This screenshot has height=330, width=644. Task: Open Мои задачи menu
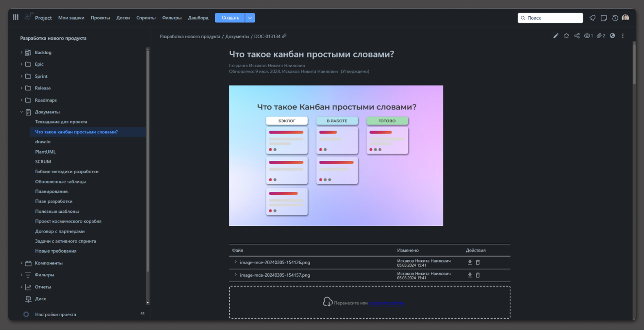pyautogui.click(x=71, y=18)
